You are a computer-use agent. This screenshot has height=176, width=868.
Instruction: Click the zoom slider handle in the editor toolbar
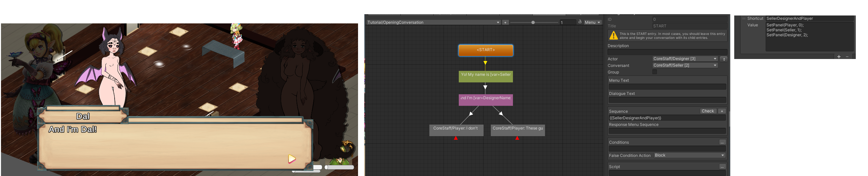pyautogui.click(x=533, y=22)
